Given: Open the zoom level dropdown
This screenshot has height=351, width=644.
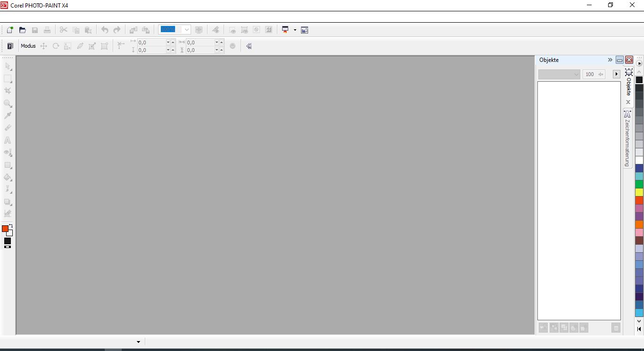Looking at the screenshot, I should click(x=186, y=29).
